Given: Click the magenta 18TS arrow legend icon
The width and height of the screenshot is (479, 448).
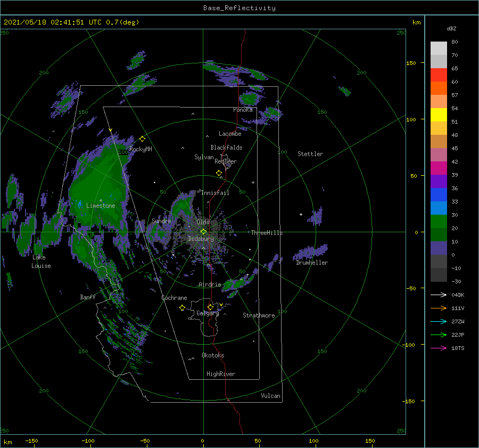Looking at the screenshot, I should pos(439,348).
